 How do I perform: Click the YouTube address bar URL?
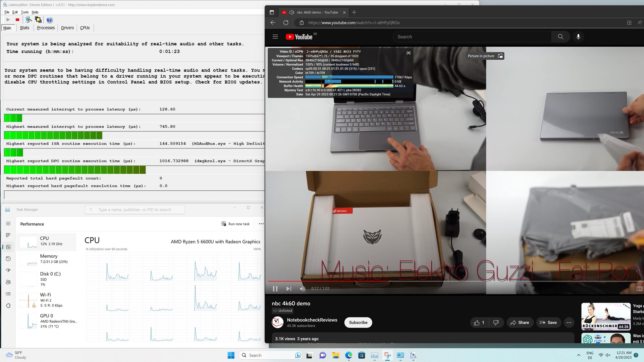354,23
